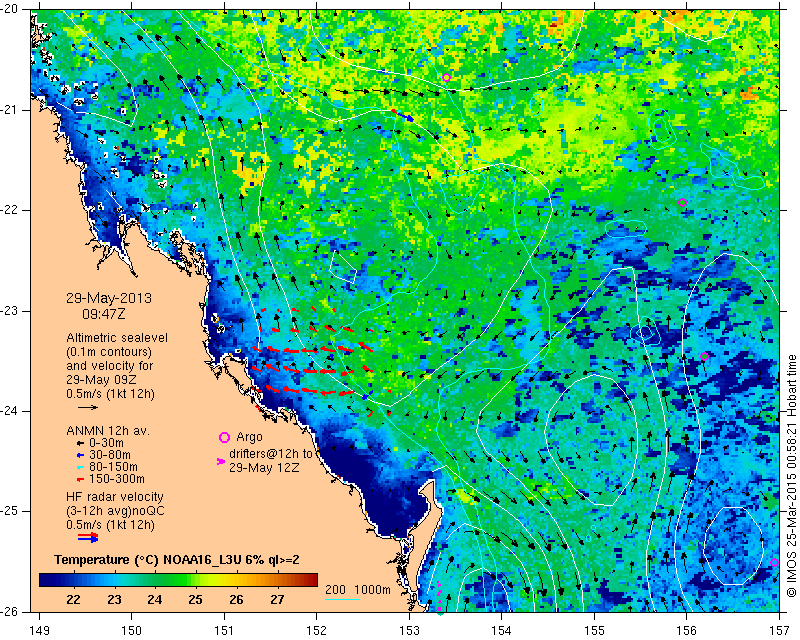800x640 pixels.
Task: Click the black 0-30m ANMN arrow symbol
Action: click(x=80, y=443)
